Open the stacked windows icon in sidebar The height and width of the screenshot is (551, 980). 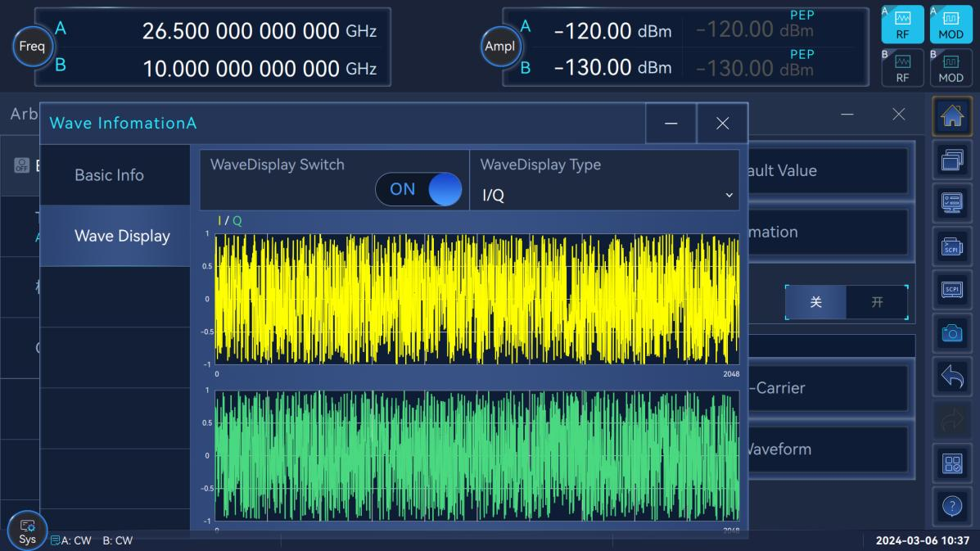952,161
